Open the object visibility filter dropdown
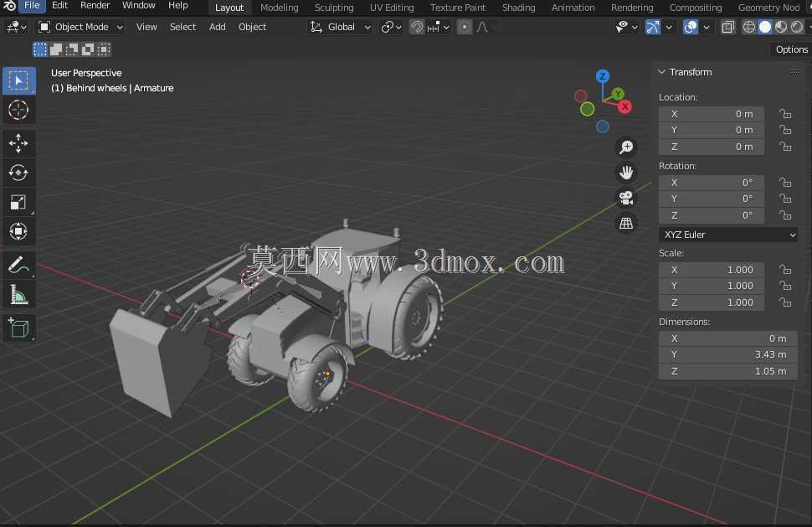The image size is (812, 527). (x=627, y=27)
